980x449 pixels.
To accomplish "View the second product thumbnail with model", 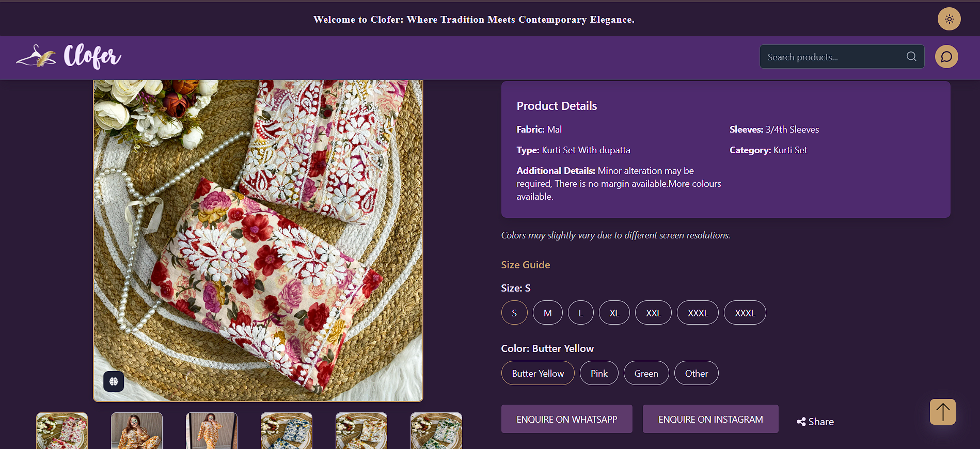I will pos(137,431).
